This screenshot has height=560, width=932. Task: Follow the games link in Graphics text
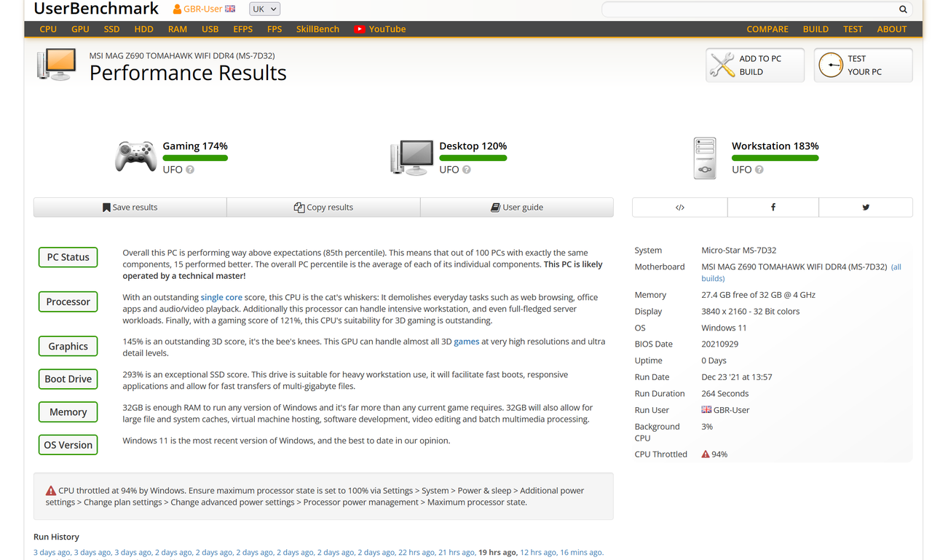point(466,342)
